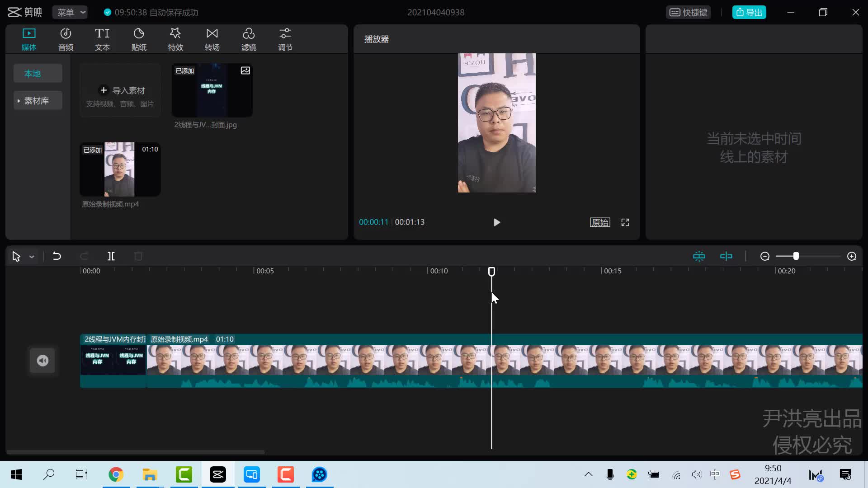
Task: Click the undo arrow icon
Action: coord(57,257)
